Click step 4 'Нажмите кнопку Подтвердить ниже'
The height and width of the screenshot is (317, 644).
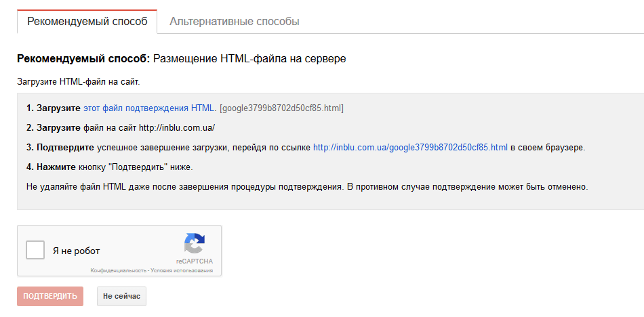(110, 166)
